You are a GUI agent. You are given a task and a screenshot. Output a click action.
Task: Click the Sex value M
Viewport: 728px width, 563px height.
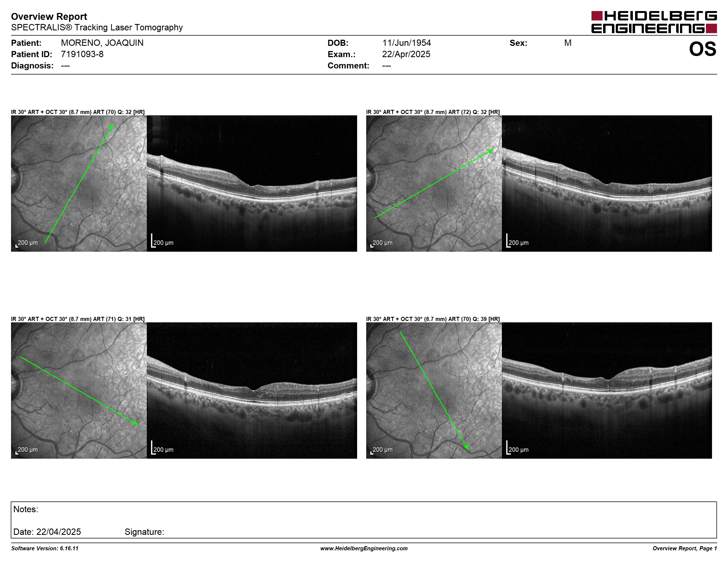point(568,43)
